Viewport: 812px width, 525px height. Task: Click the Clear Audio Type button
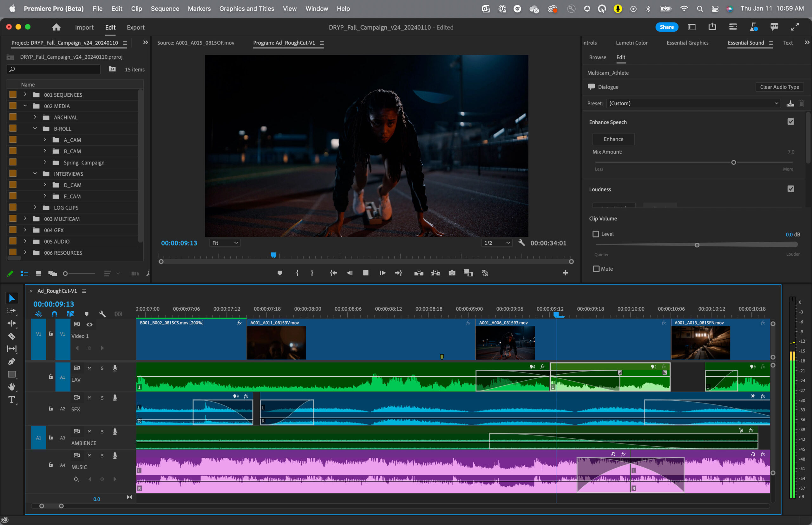(x=779, y=87)
